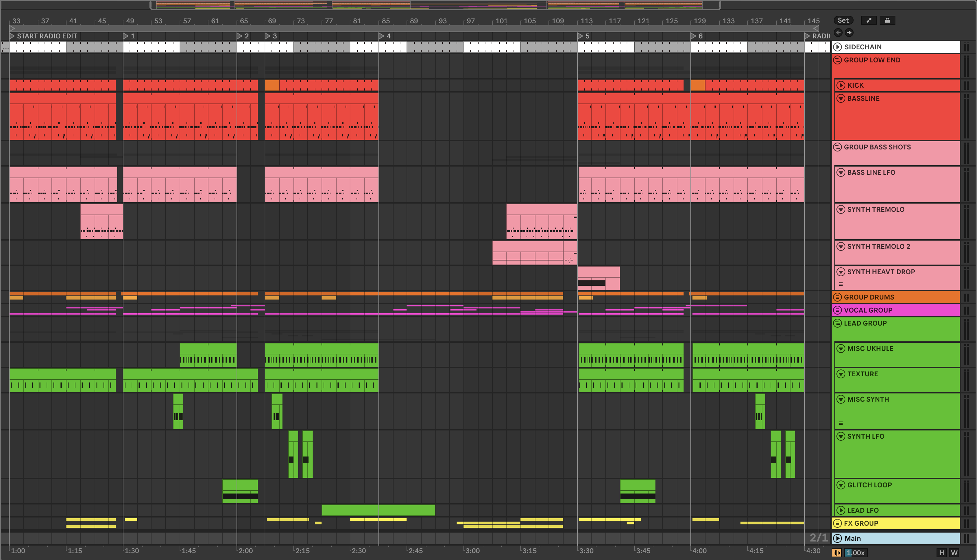977x560 pixels.
Task: Jump to previous locator arrow
Action: pos(838,33)
